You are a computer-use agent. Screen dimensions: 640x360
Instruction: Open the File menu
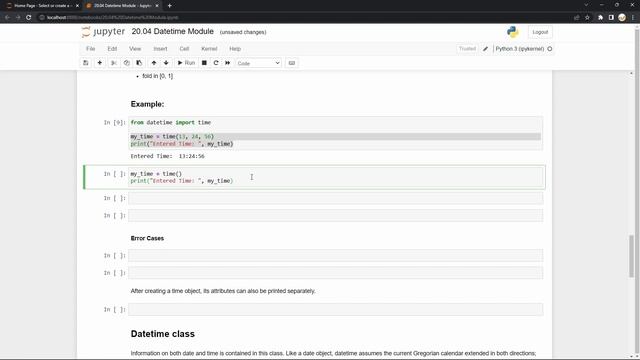point(91,49)
